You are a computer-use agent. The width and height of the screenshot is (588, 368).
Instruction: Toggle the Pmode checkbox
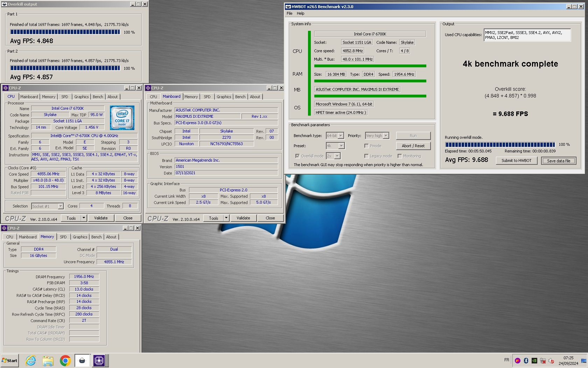pyautogui.click(x=366, y=146)
